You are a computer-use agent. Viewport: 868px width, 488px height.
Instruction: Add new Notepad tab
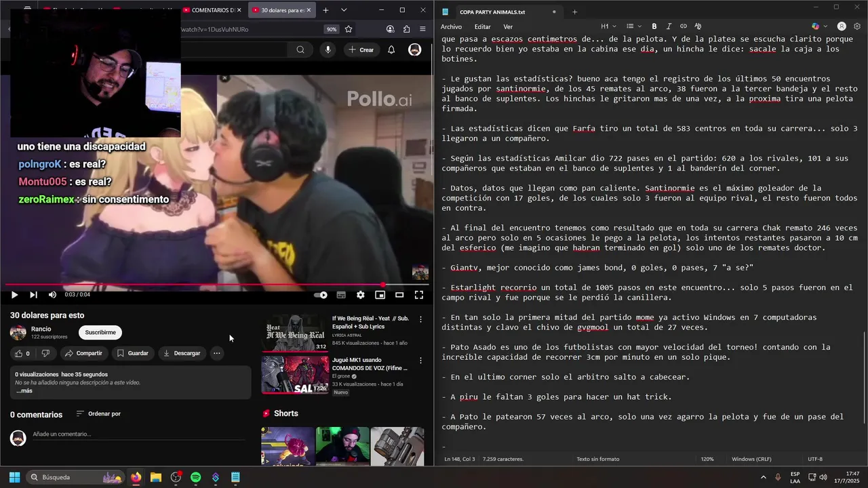pyautogui.click(x=574, y=12)
